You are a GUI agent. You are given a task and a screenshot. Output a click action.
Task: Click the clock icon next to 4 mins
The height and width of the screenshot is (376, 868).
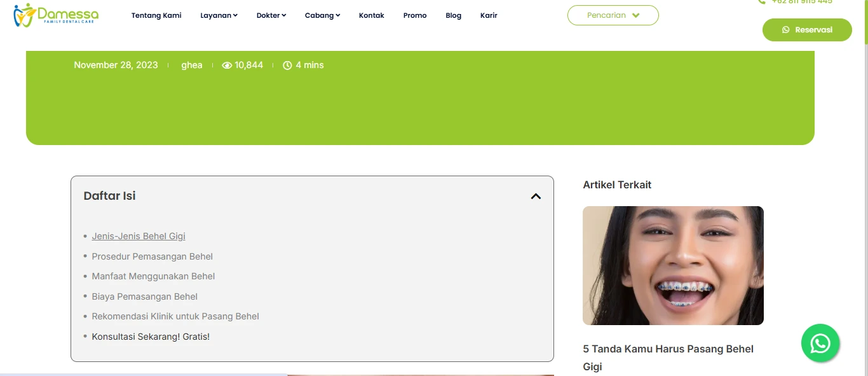(x=287, y=65)
